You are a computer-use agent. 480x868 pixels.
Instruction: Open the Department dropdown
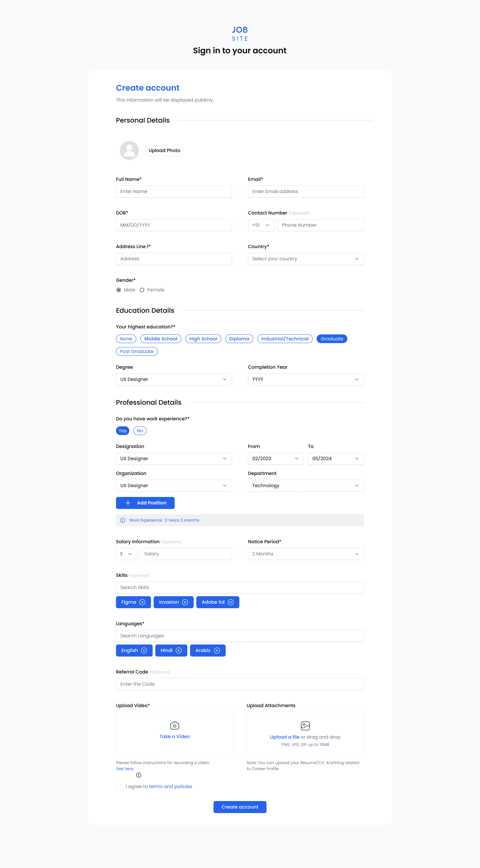click(x=306, y=486)
